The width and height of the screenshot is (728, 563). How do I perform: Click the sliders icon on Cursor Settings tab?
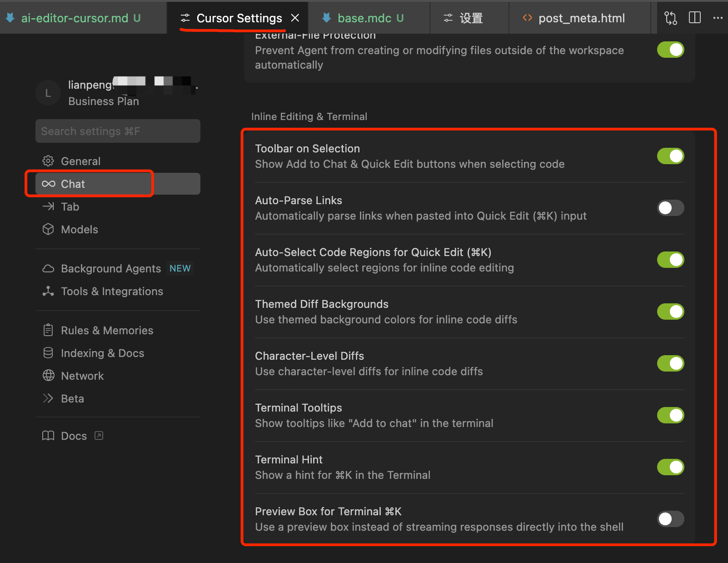point(185,18)
